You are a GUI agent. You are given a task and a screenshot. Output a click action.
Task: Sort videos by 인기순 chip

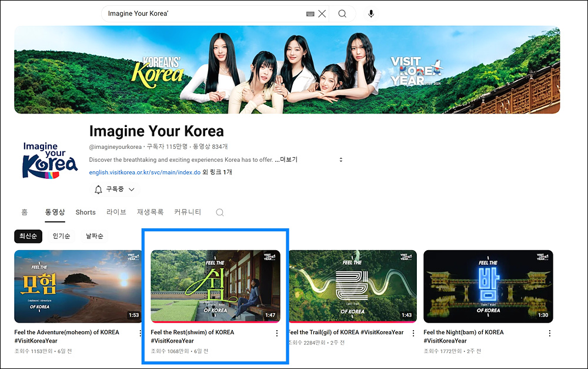click(61, 236)
